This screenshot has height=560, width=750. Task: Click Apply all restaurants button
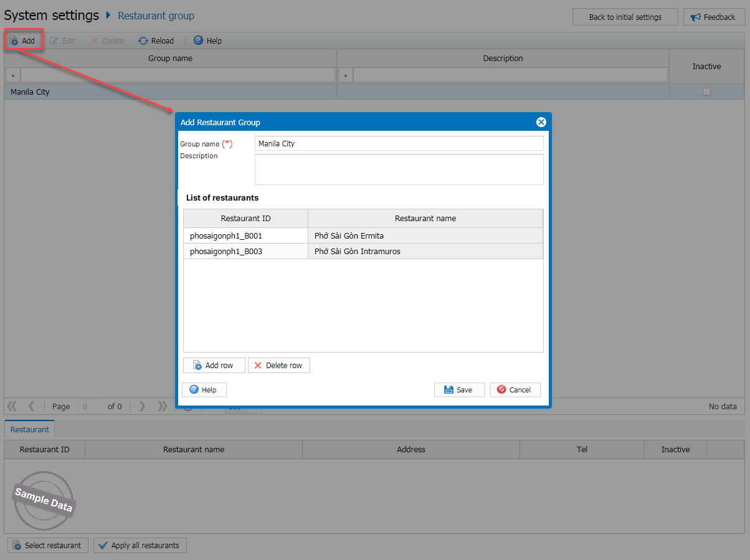[140, 546]
